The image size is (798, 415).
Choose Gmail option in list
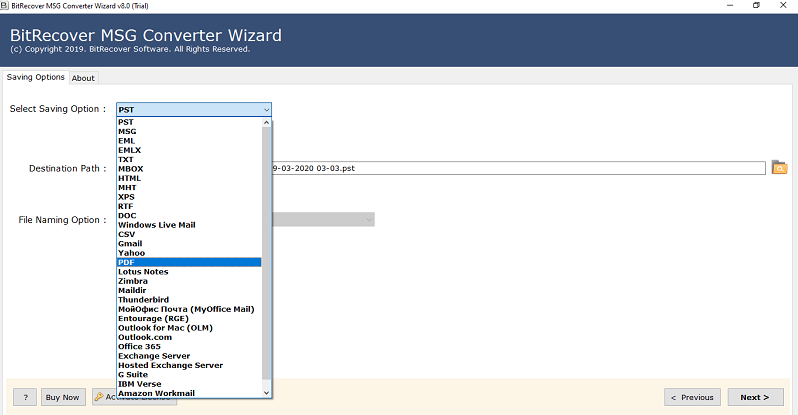pyautogui.click(x=189, y=244)
